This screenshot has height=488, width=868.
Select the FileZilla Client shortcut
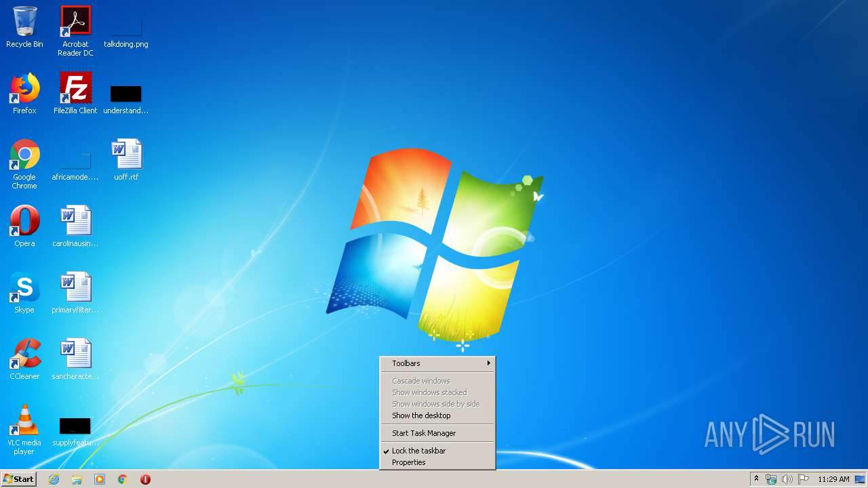[x=75, y=94]
